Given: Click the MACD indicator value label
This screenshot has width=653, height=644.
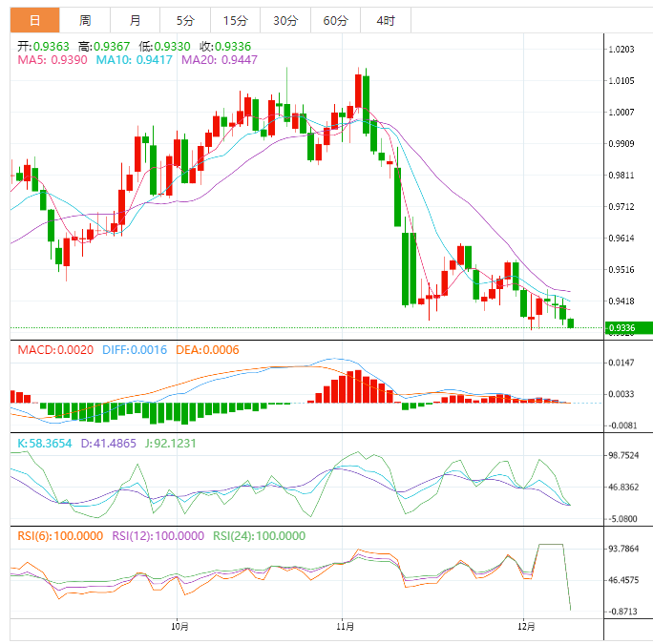Looking at the screenshot, I should [x=55, y=350].
